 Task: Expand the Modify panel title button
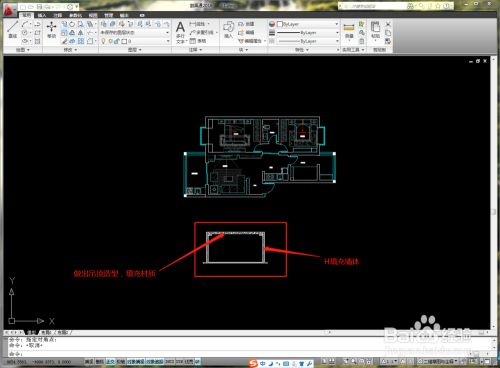coord(70,50)
